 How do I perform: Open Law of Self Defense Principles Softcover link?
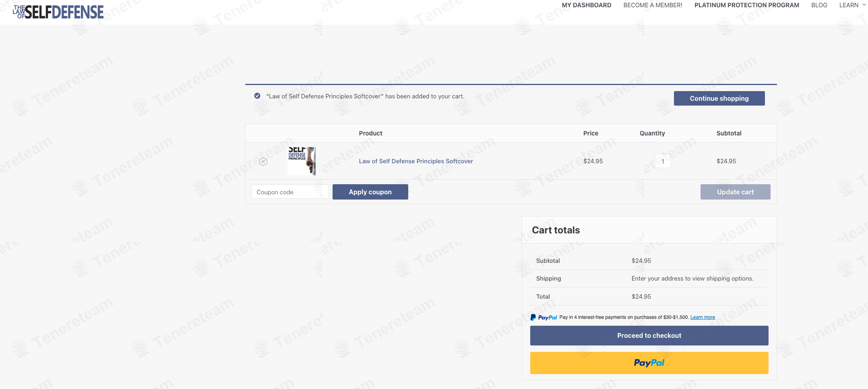(415, 161)
